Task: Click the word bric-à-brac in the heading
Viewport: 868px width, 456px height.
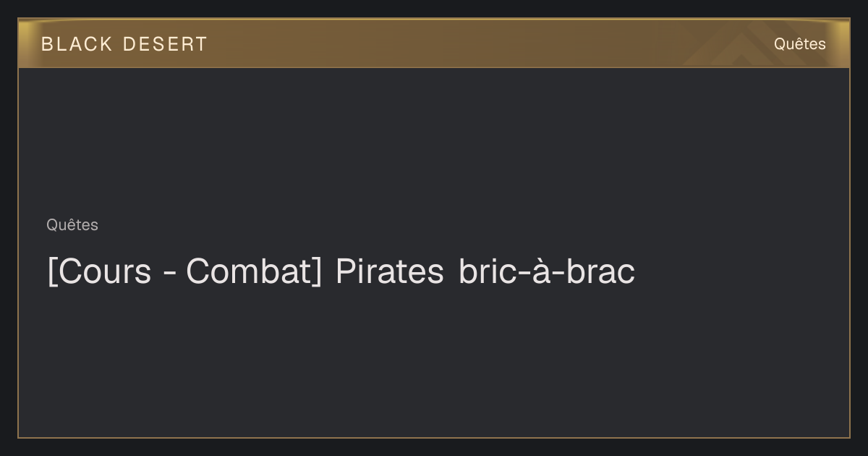Action: 547,272
